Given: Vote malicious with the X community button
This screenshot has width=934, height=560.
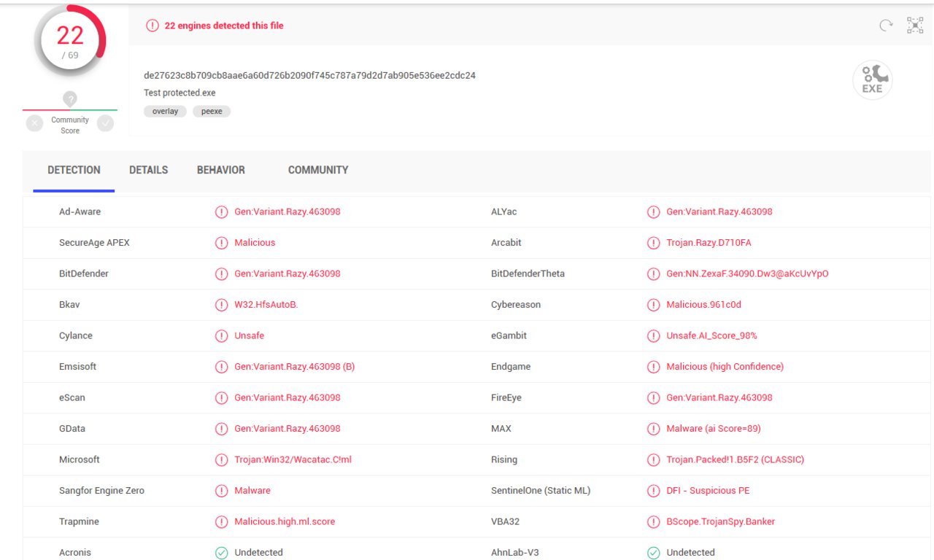Looking at the screenshot, I should 34,123.
